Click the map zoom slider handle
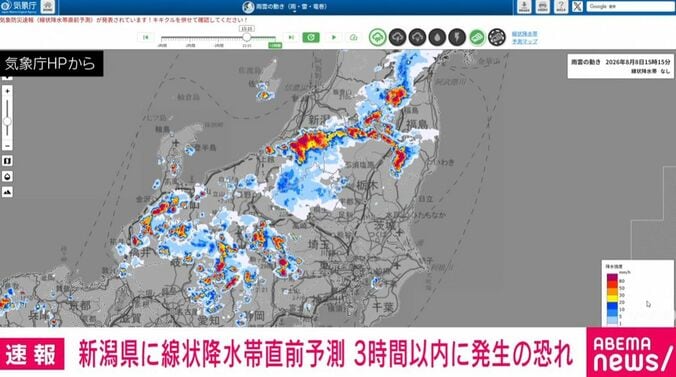This screenshot has width=676, height=377. 7,122
